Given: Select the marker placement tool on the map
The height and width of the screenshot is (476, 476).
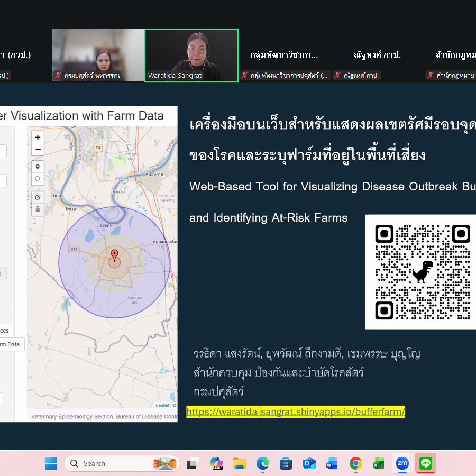Looking at the screenshot, I should coord(38,166).
